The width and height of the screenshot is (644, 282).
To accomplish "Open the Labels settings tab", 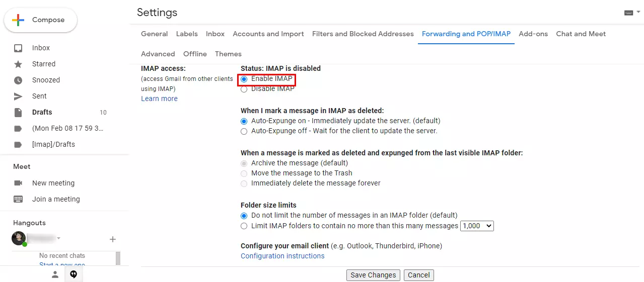I will (187, 34).
